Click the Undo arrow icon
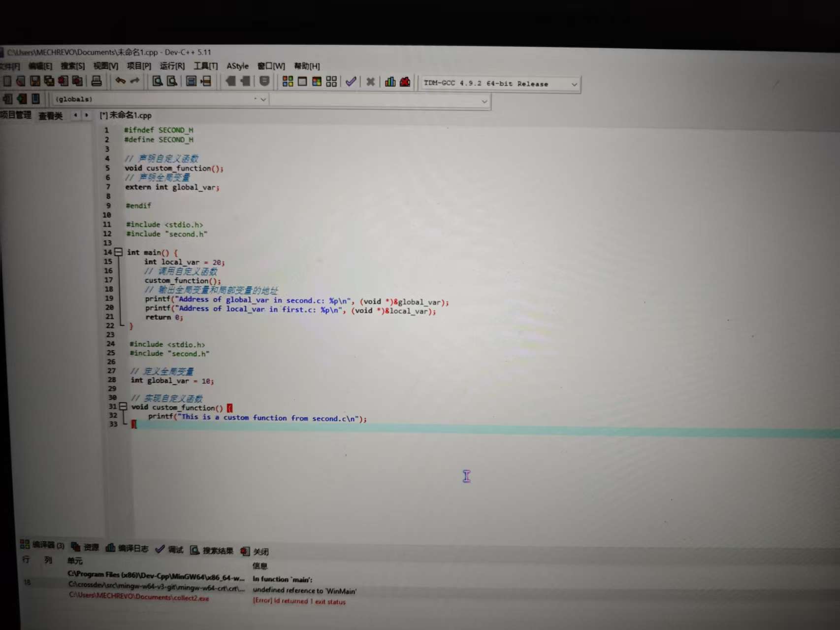Image resolution: width=840 pixels, height=630 pixels. (121, 81)
